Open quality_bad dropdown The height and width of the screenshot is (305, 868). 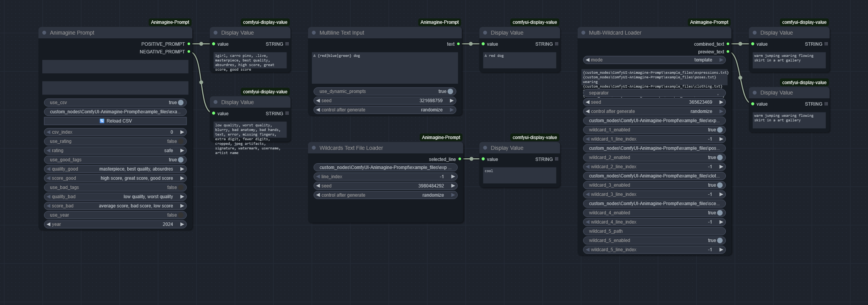[115, 197]
